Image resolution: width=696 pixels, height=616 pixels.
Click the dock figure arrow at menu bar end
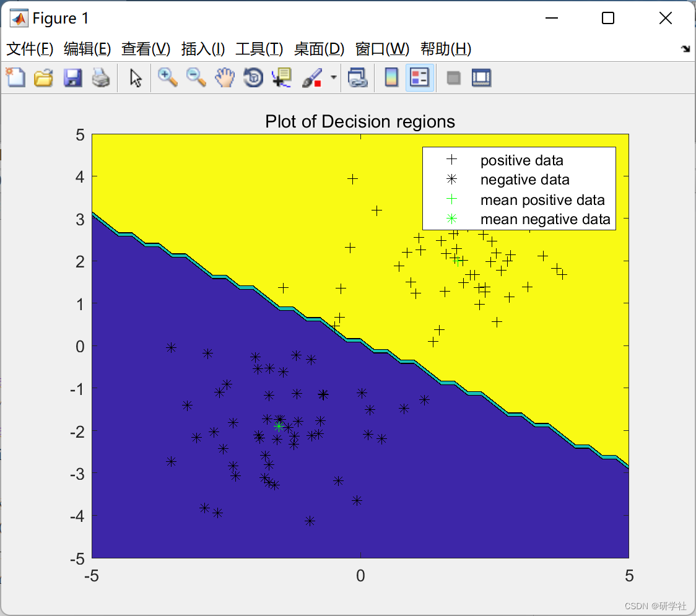(685, 49)
